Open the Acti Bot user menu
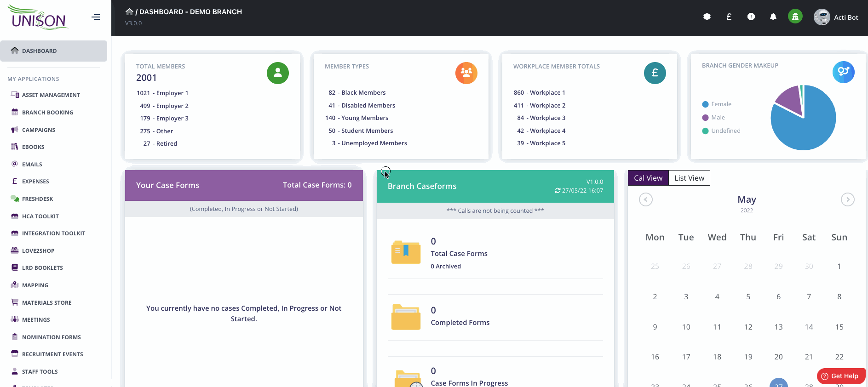 [836, 17]
